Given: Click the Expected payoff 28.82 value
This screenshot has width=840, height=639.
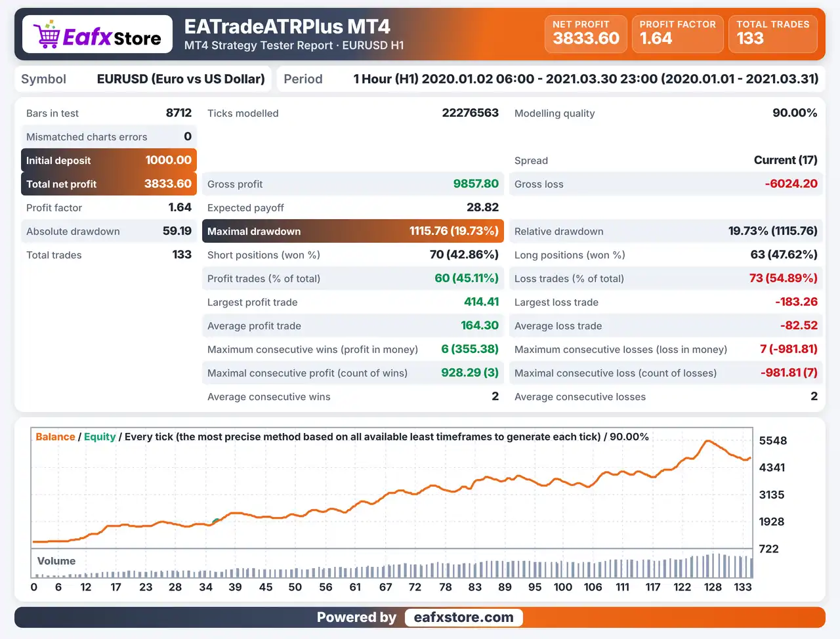Looking at the screenshot, I should pyautogui.click(x=482, y=207).
